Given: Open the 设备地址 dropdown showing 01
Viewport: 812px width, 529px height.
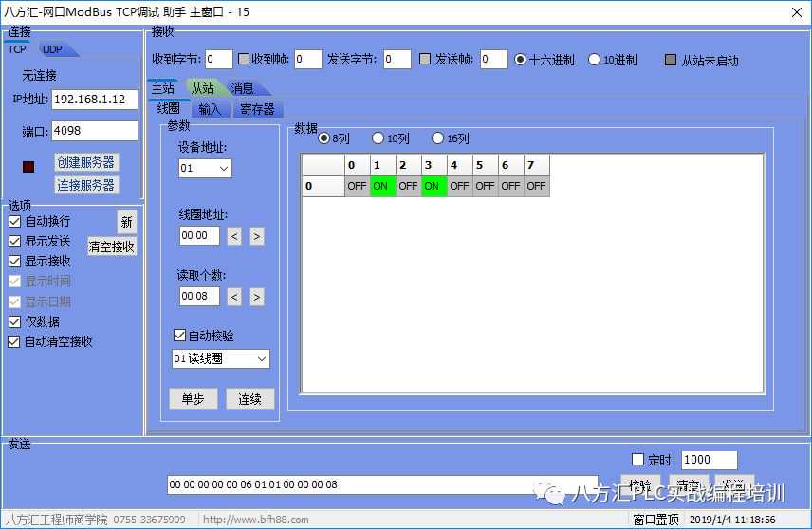Looking at the screenshot, I should 205,169.
